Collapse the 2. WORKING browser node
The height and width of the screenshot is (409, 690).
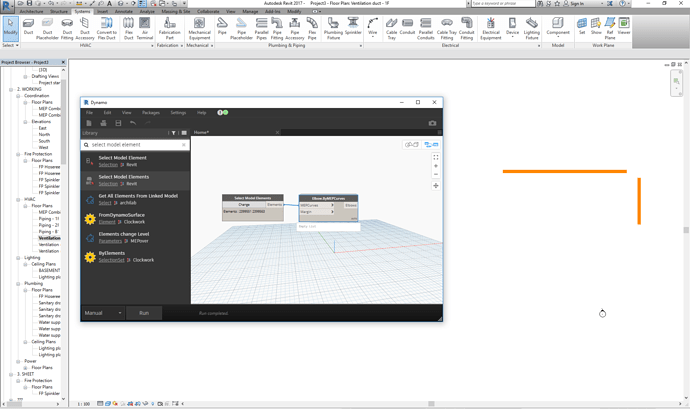(11, 89)
